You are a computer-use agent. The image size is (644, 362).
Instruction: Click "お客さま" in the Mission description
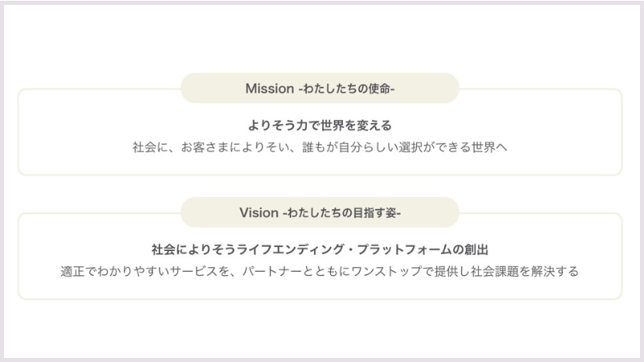(x=205, y=148)
